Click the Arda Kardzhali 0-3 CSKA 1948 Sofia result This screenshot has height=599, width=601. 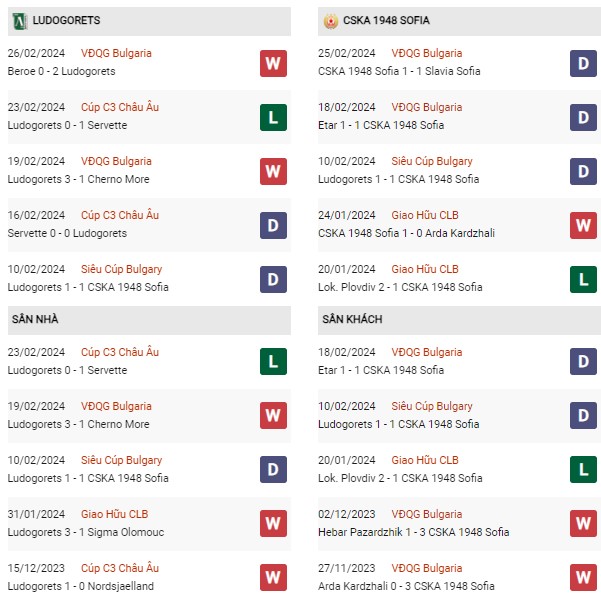point(406,586)
